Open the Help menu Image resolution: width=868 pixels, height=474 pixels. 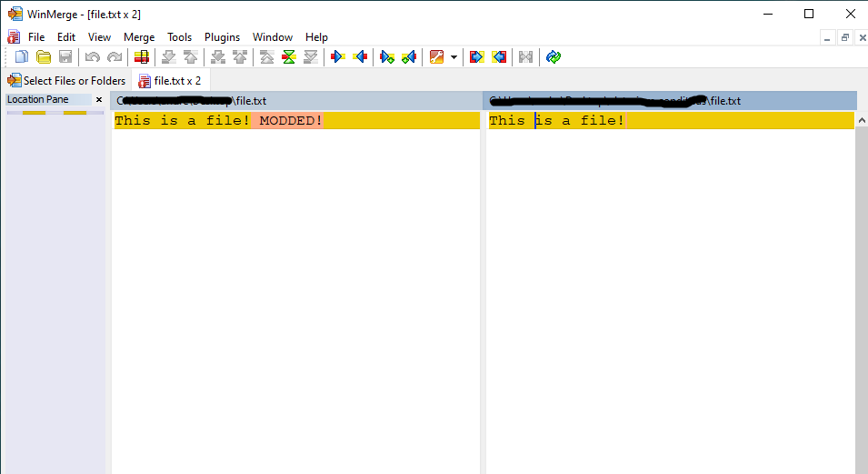316,37
